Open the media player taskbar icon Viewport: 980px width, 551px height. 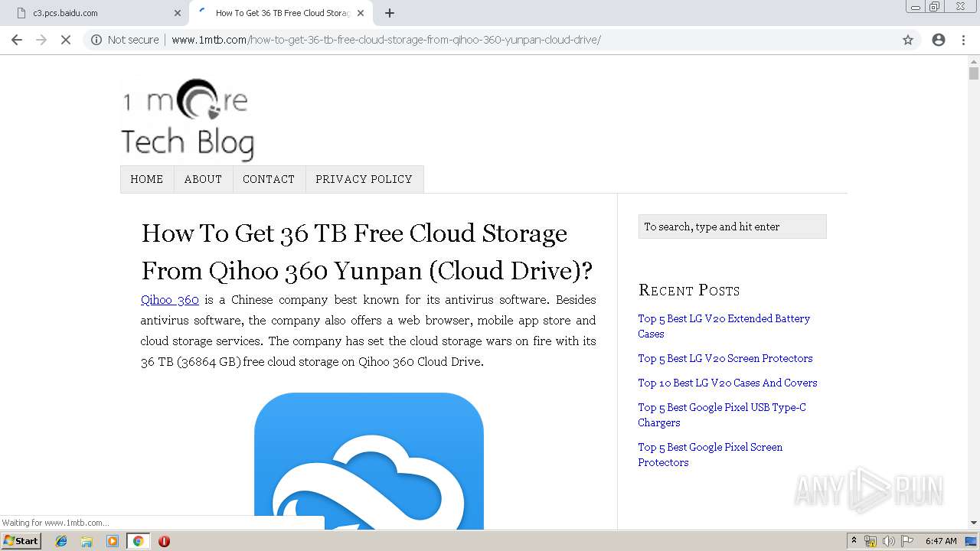pos(113,541)
